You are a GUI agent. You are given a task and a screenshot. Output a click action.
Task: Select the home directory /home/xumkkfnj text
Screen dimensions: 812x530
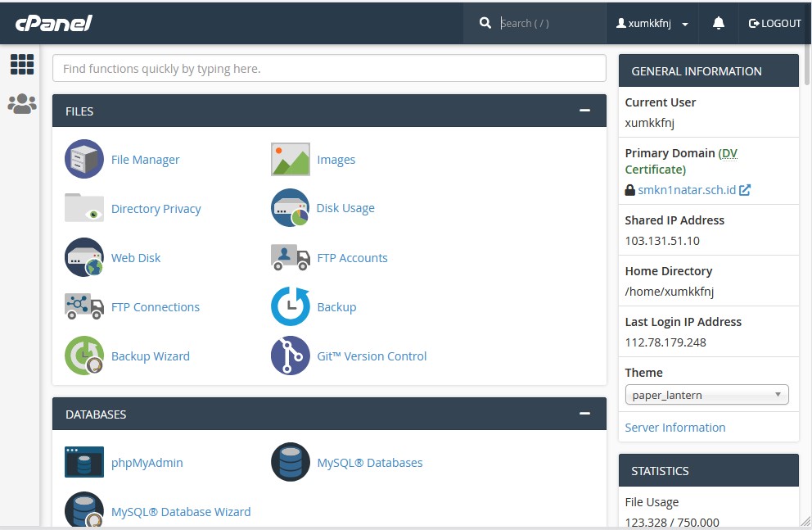click(669, 292)
